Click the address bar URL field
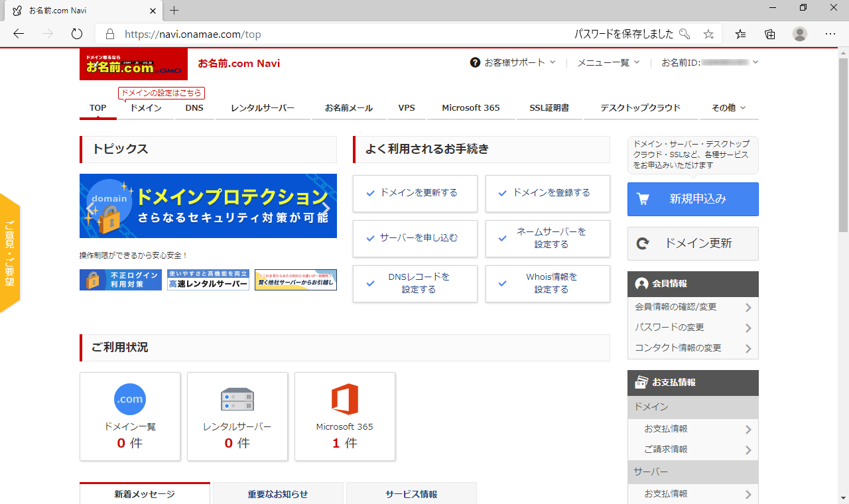 click(x=332, y=34)
